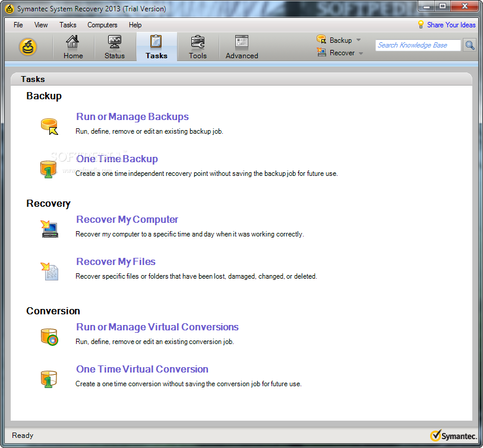Click 'Run, define, remove or edit an existing conversion job.'

pyautogui.click(x=154, y=342)
